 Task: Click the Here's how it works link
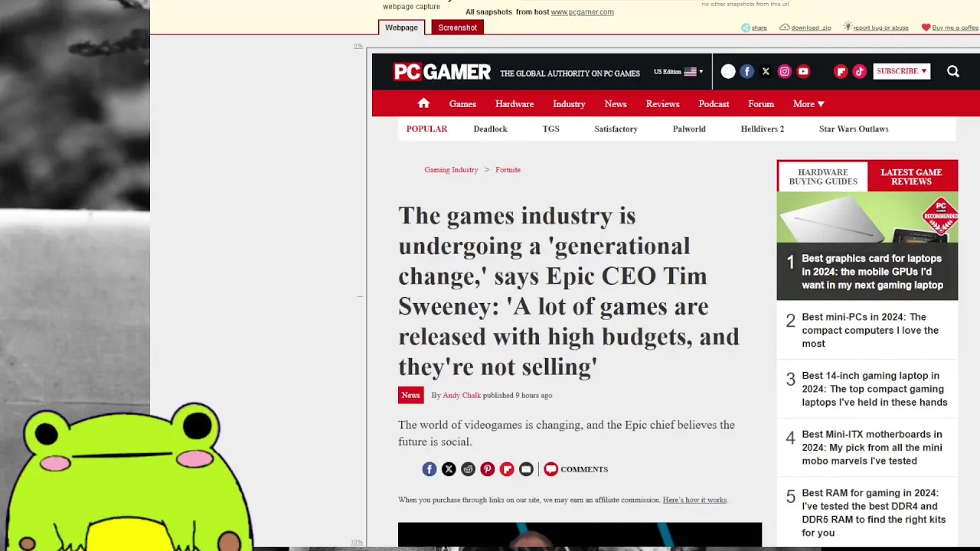(x=694, y=500)
